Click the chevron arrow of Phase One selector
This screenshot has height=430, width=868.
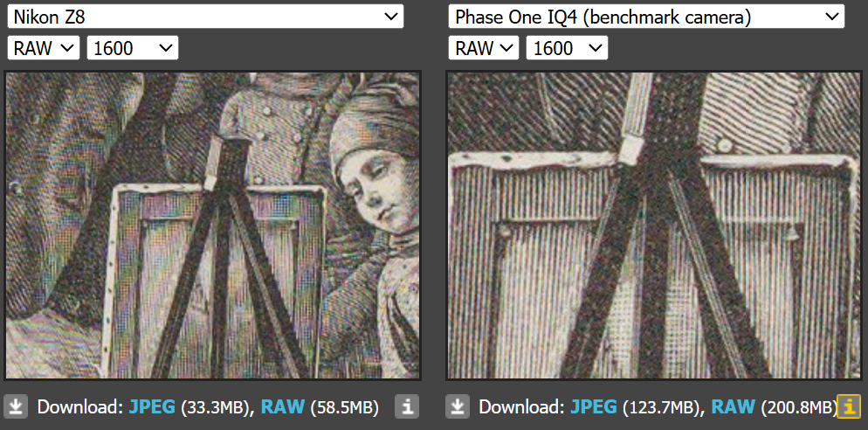(831, 17)
